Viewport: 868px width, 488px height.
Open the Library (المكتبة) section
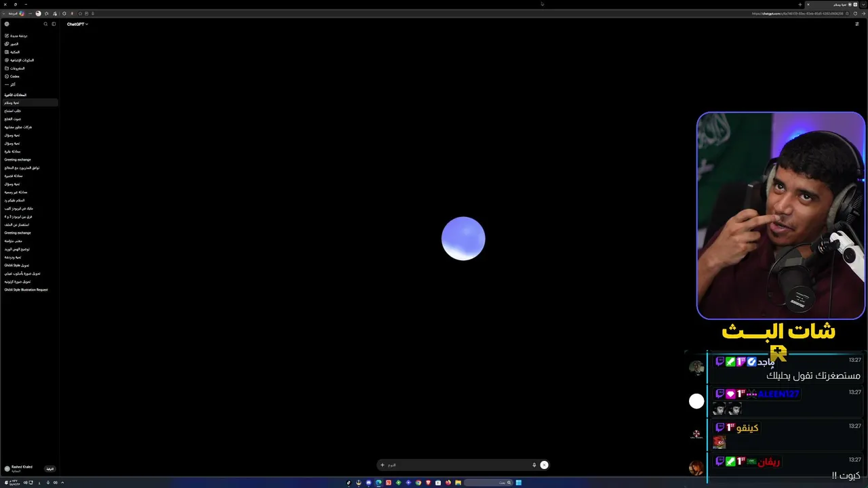[12, 52]
